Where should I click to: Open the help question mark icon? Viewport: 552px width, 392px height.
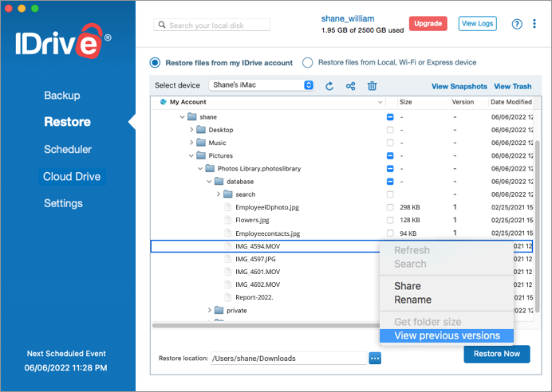[x=517, y=24]
